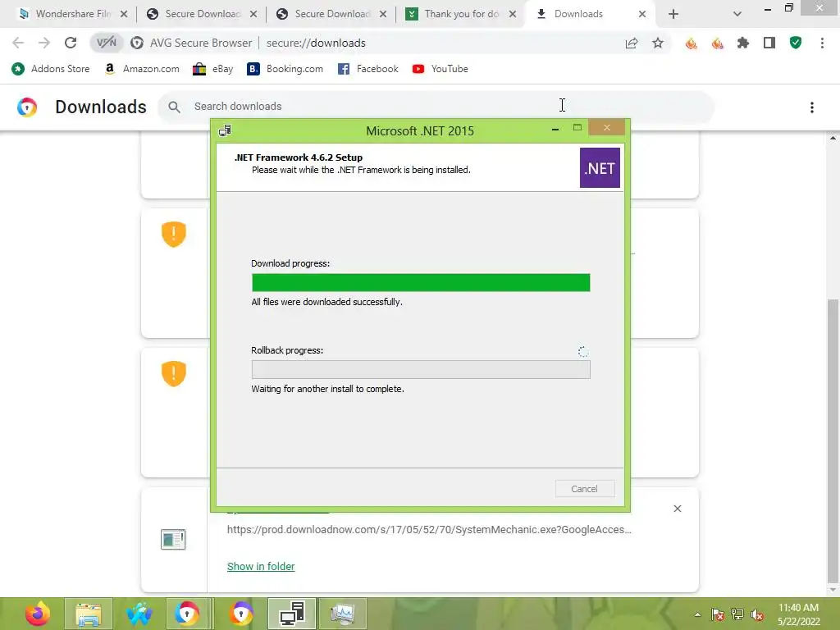Viewport: 840px width, 630px height.
Task: Go forward to the next page
Action: [44, 43]
